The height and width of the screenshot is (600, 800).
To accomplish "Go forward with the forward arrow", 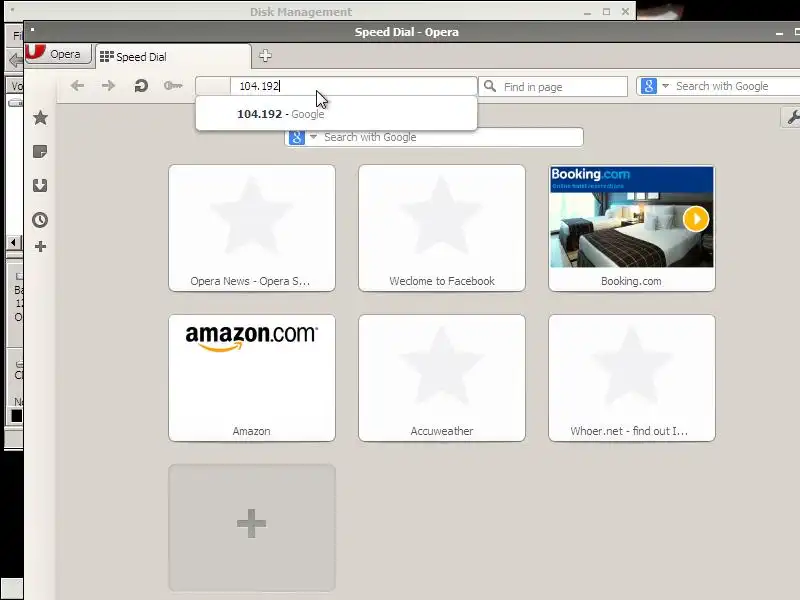I will coord(108,86).
